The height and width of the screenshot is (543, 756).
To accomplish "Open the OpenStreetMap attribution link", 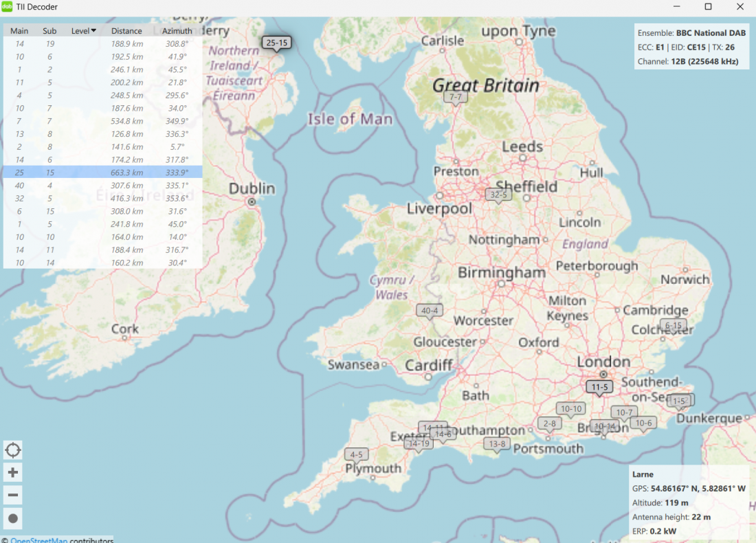I will [x=39, y=540].
